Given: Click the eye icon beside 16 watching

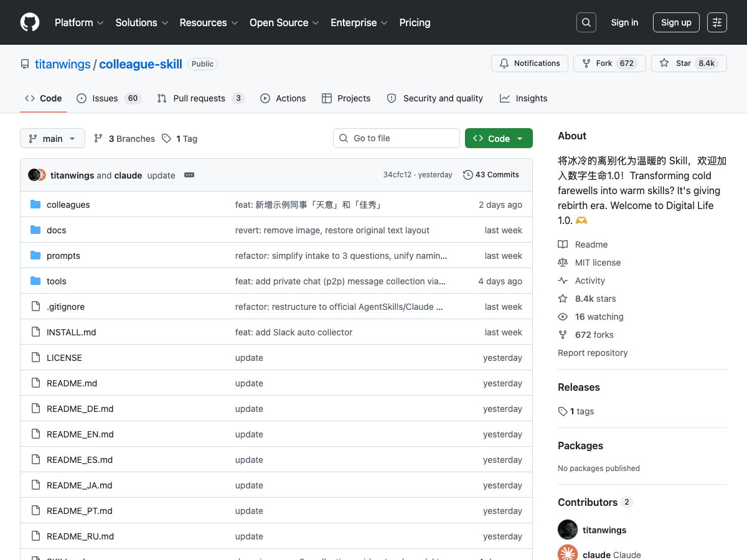Looking at the screenshot, I should coord(563,317).
